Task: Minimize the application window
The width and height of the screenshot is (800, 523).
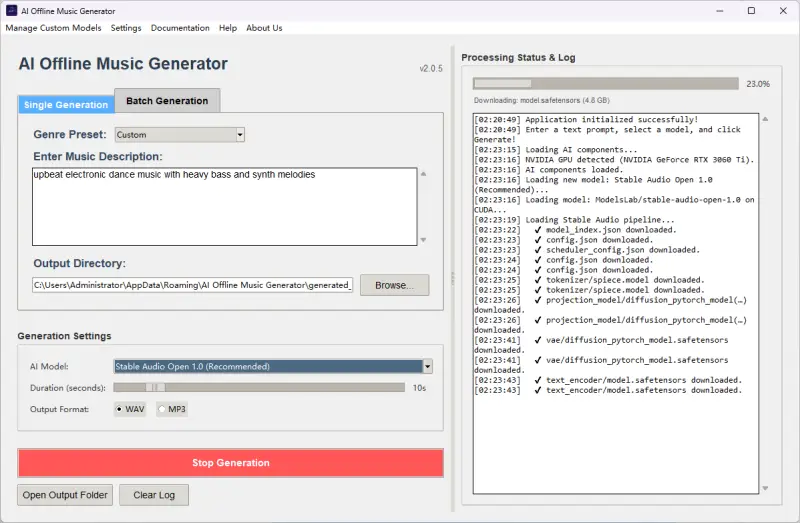Action: coord(718,10)
